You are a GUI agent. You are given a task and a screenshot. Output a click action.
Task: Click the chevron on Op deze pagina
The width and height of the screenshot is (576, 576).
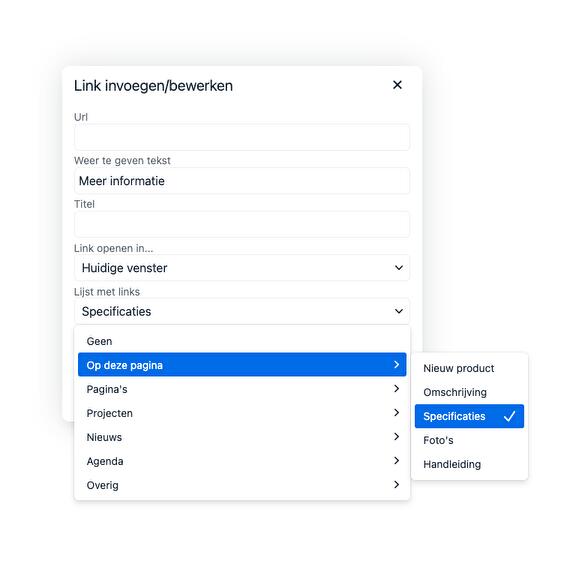click(x=396, y=365)
